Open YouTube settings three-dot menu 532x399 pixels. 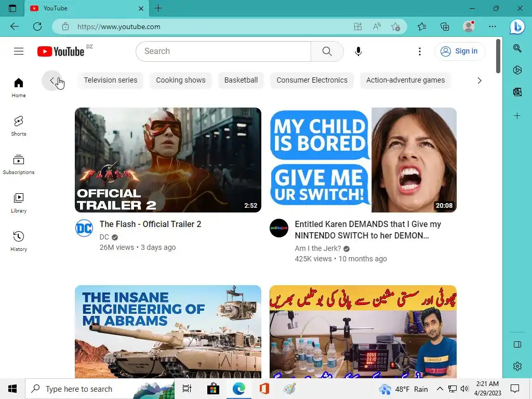420,51
